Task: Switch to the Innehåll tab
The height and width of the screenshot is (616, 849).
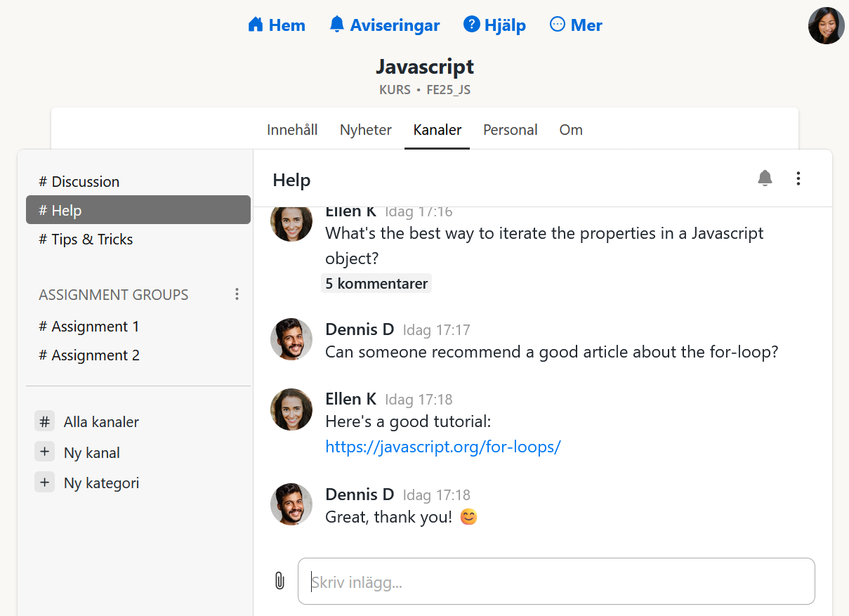Action: click(x=292, y=130)
